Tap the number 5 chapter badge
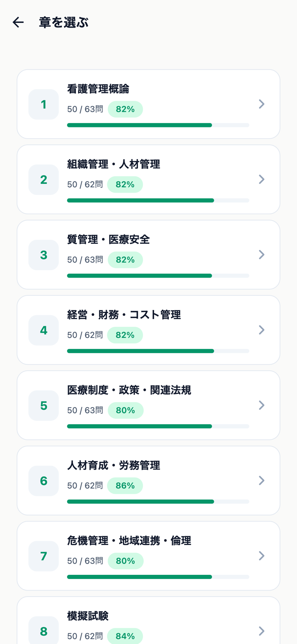 (44, 405)
